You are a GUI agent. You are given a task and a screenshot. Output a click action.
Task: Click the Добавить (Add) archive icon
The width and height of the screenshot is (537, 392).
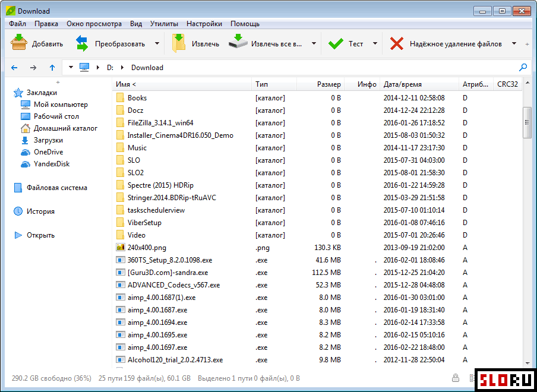tap(20, 43)
